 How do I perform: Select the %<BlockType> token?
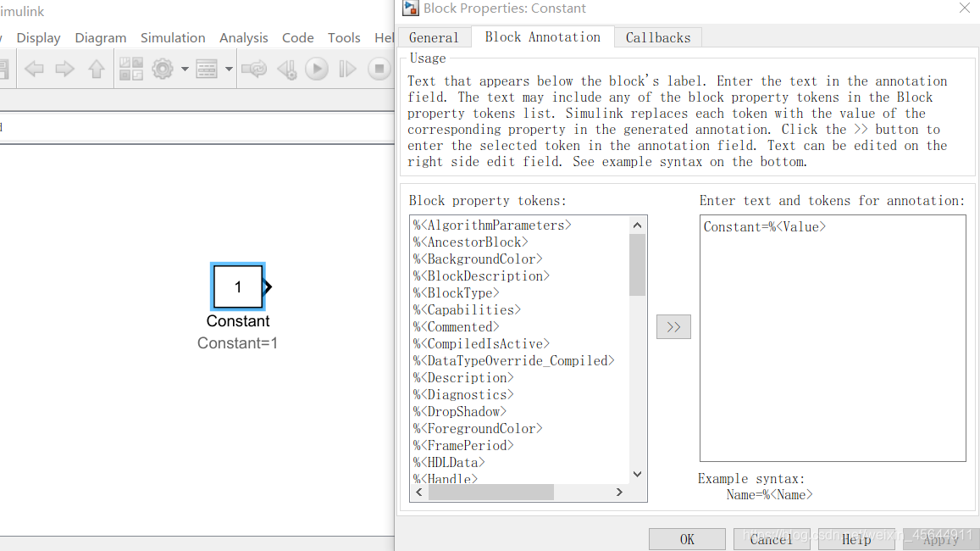tap(457, 292)
